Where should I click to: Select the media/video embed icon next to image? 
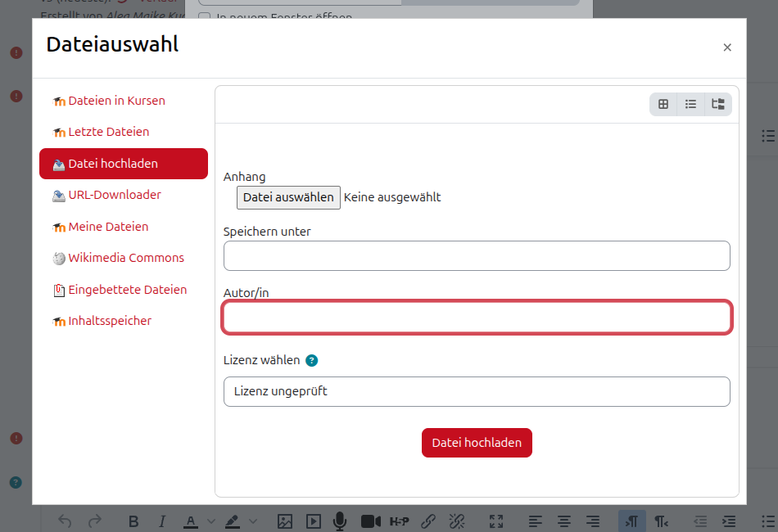(x=313, y=521)
